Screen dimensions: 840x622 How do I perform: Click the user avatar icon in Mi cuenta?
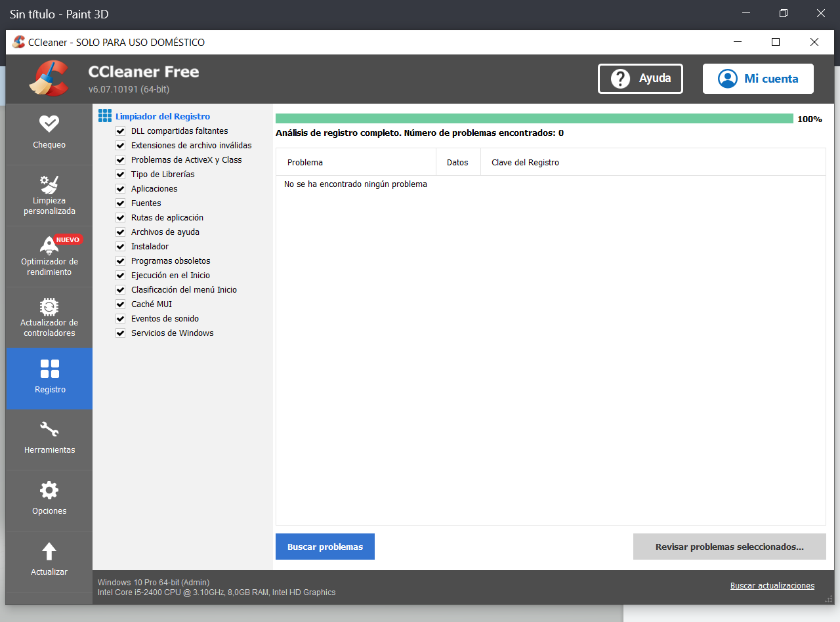coord(727,79)
